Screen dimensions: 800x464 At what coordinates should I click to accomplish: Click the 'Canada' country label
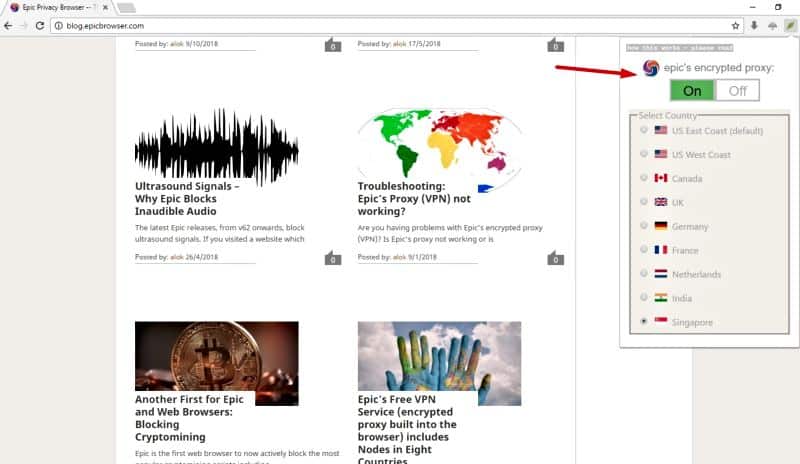click(687, 179)
